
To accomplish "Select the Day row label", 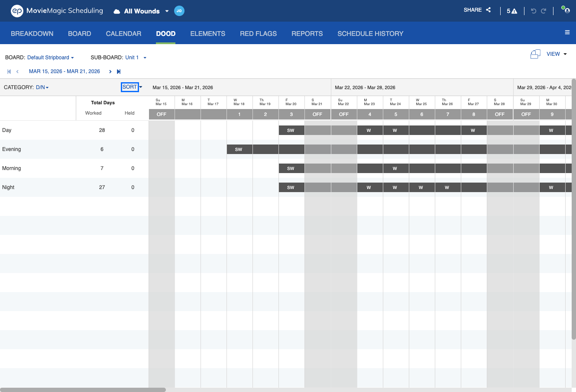I will [7, 130].
